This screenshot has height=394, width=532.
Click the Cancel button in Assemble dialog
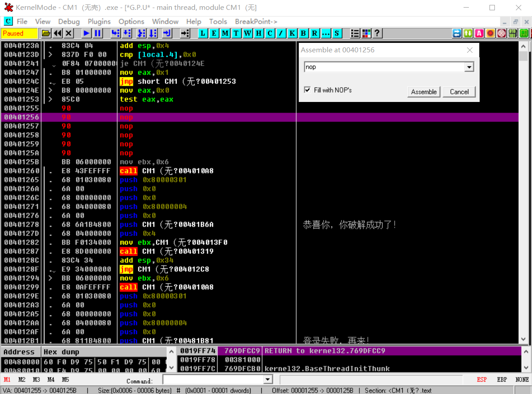click(459, 92)
